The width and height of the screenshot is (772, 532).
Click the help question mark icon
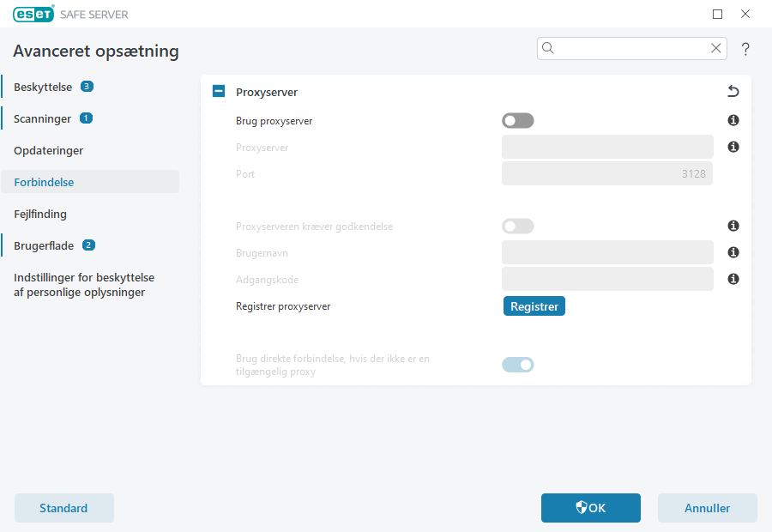click(x=745, y=49)
